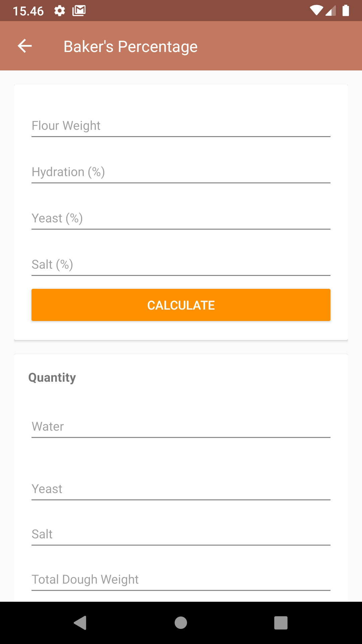Tap the Quantity section heading
362x644 pixels.
pos(52,378)
